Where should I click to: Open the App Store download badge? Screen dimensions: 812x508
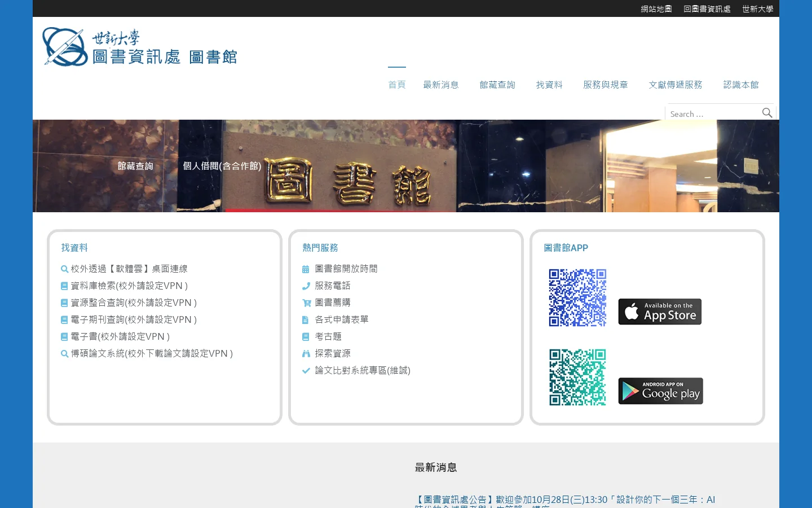coord(660,312)
